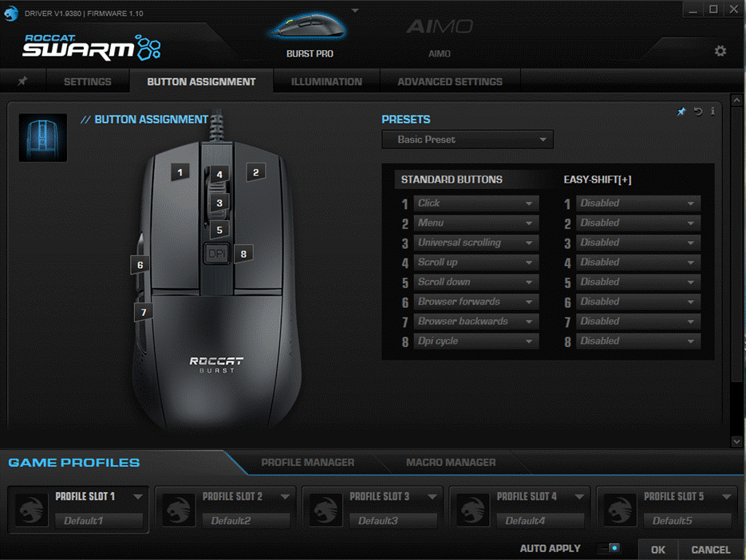Click the scrollbar down arrow
Viewport: 746px width, 560px height.
736,441
